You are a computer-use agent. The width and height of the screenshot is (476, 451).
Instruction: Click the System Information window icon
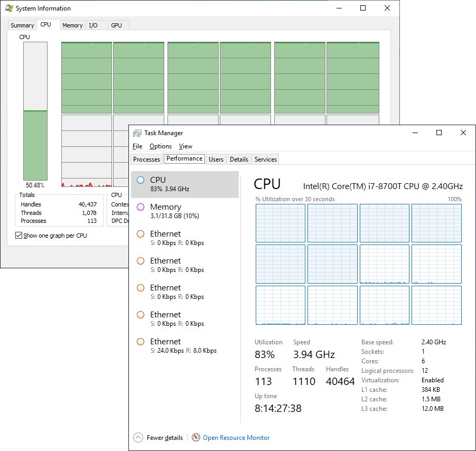pos(9,8)
